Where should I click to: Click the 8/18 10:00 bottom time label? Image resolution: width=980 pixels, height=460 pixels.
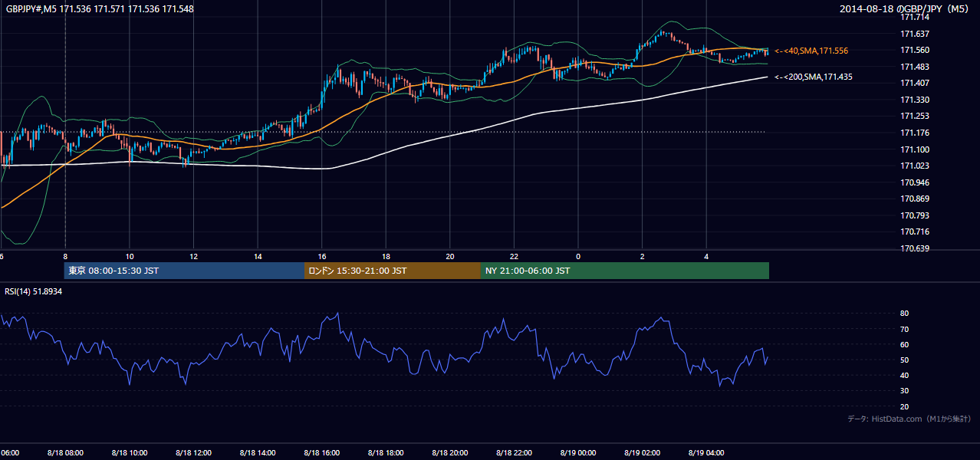pos(130,453)
